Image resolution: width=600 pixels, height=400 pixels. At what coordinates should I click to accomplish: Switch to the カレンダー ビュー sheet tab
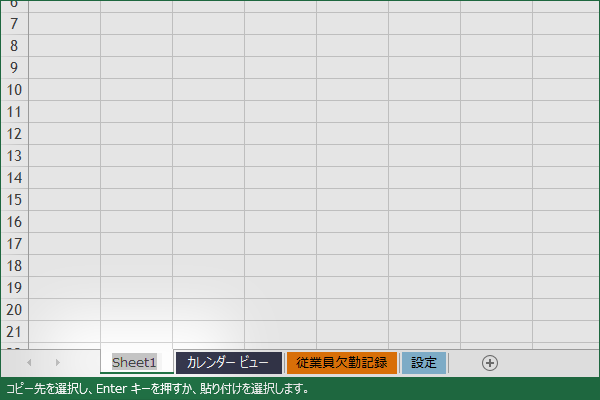click(228, 362)
